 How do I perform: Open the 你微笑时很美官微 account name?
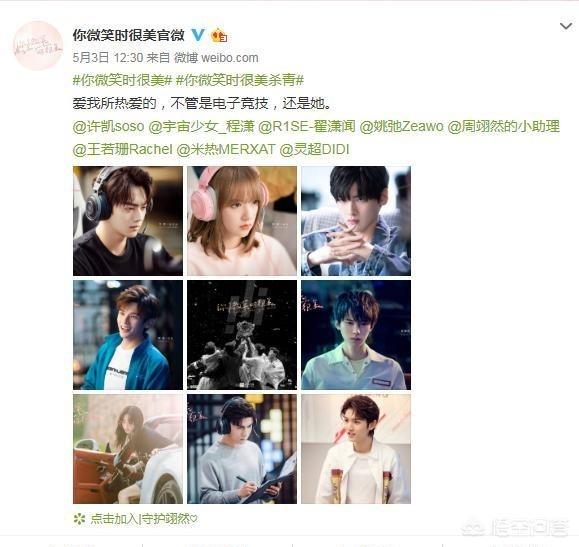(x=129, y=35)
